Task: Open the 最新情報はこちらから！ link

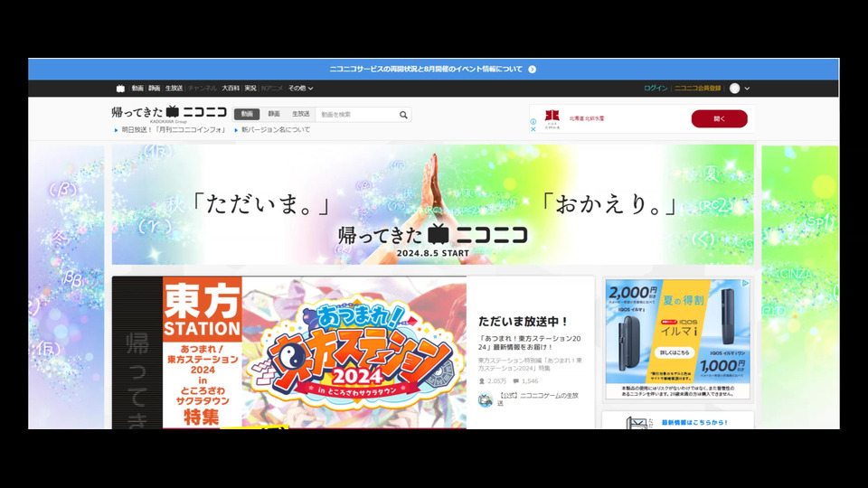Action: pos(694,423)
